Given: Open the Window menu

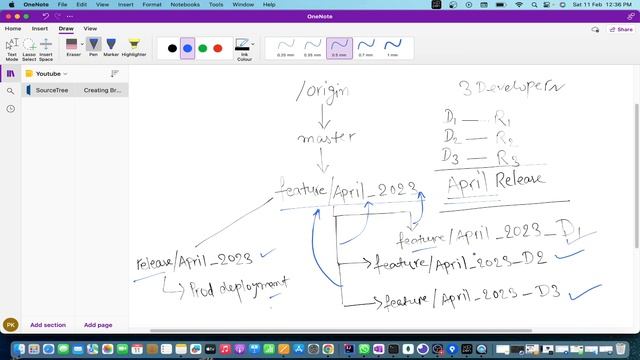Looking at the screenshot, I should [243, 4].
